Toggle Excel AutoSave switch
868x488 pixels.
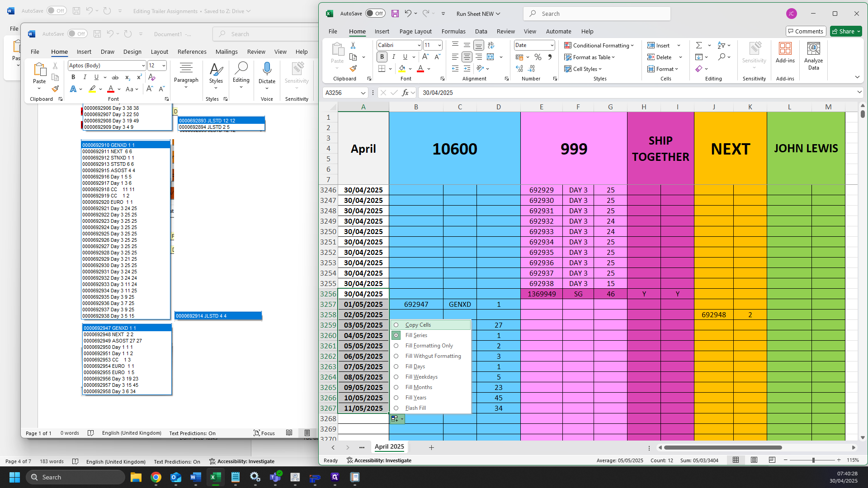(375, 14)
